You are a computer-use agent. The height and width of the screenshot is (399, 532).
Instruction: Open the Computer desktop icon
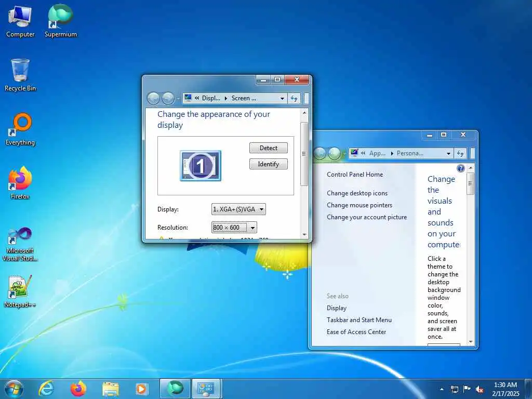pos(20,21)
